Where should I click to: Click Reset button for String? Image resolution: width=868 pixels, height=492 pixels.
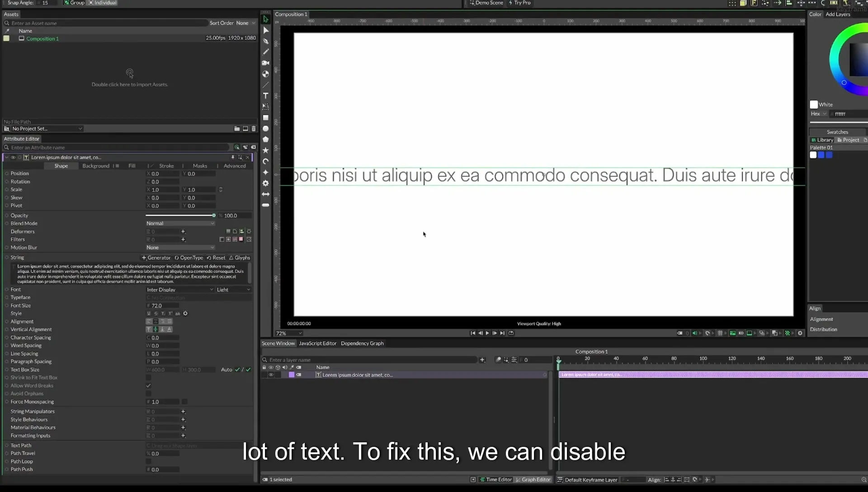tap(216, 258)
